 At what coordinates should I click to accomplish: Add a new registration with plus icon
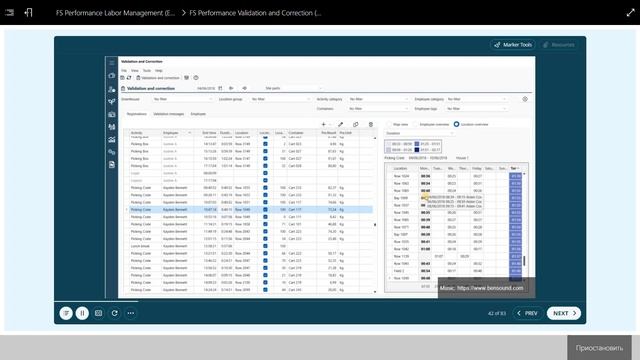coord(324,124)
